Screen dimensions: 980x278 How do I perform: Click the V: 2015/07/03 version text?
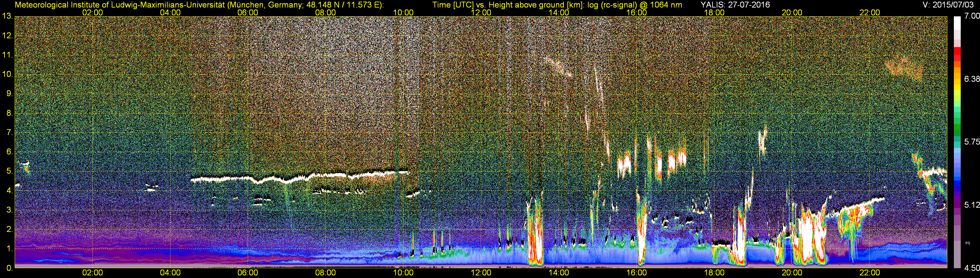tap(950, 5)
